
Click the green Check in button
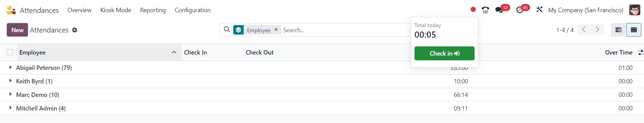[444, 53]
